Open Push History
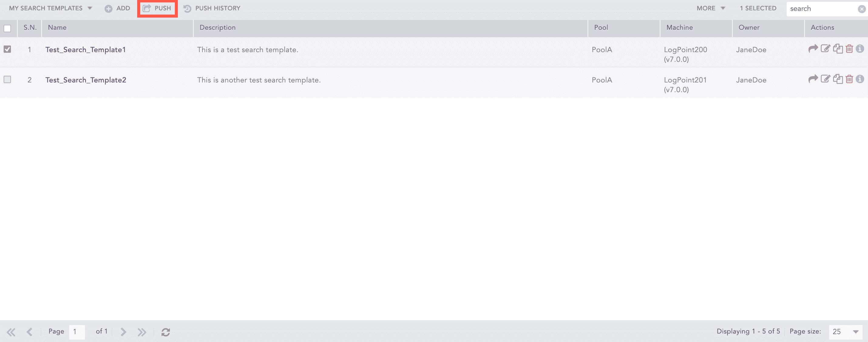868x342 pixels. pyautogui.click(x=212, y=8)
